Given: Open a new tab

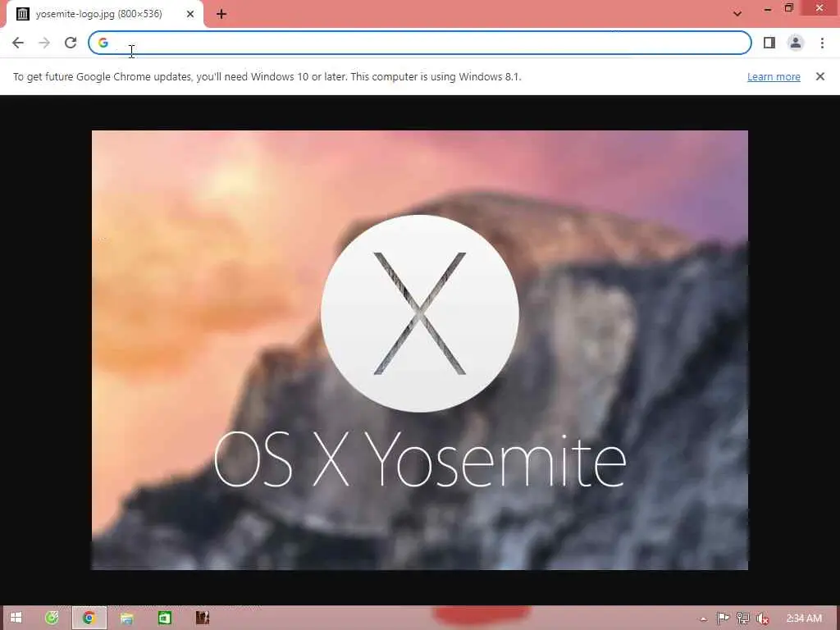Looking at the screenshot, I should tap(221, 14).
